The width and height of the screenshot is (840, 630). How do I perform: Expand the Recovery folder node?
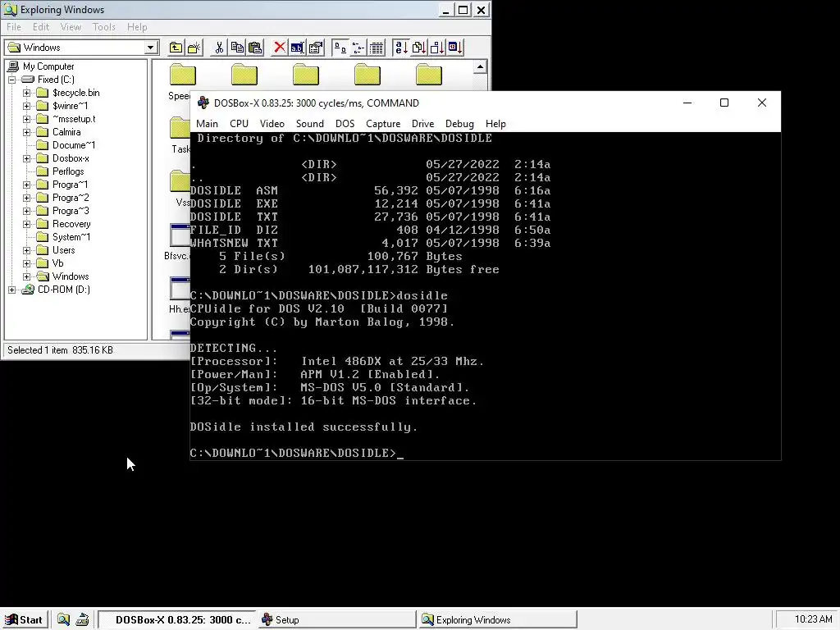pyautogui.click(x=26, y=225)
